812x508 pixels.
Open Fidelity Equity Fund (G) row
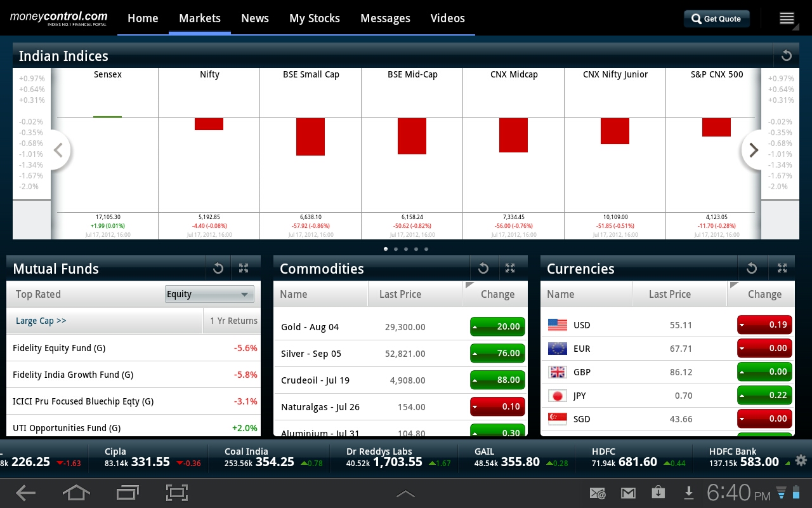[x=133, y=348]
